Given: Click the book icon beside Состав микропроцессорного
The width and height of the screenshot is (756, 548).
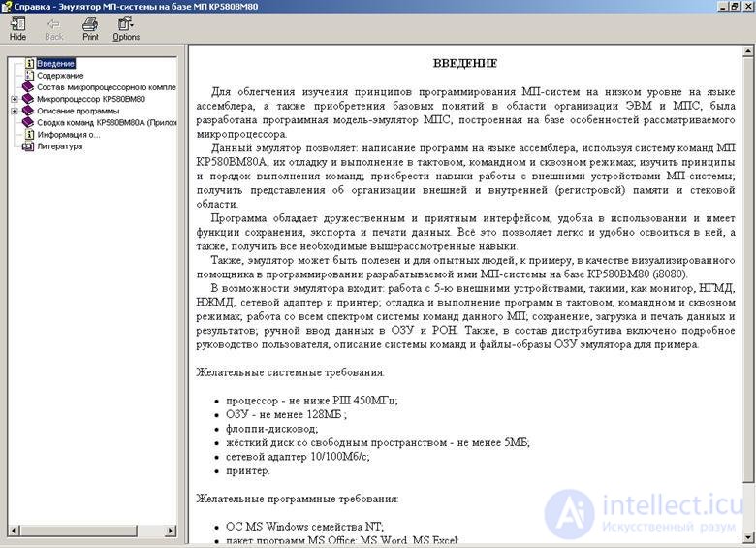Looking at the screenshot, I should click(x=29, y=87).
